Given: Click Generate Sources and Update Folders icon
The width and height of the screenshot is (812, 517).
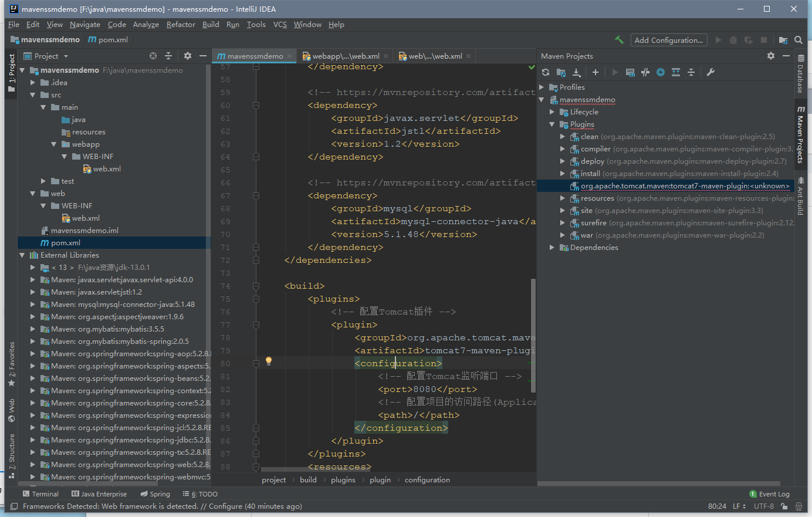Looking at the screenshot, I should pos(561,72).
